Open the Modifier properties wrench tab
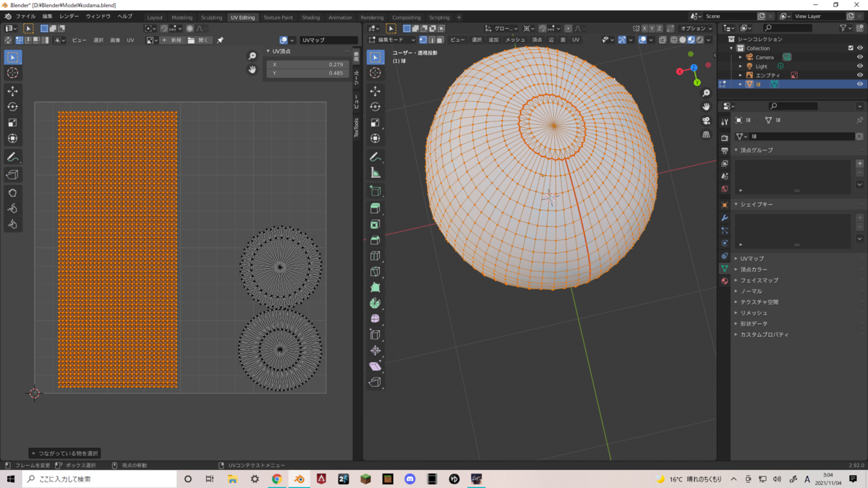 724,218
